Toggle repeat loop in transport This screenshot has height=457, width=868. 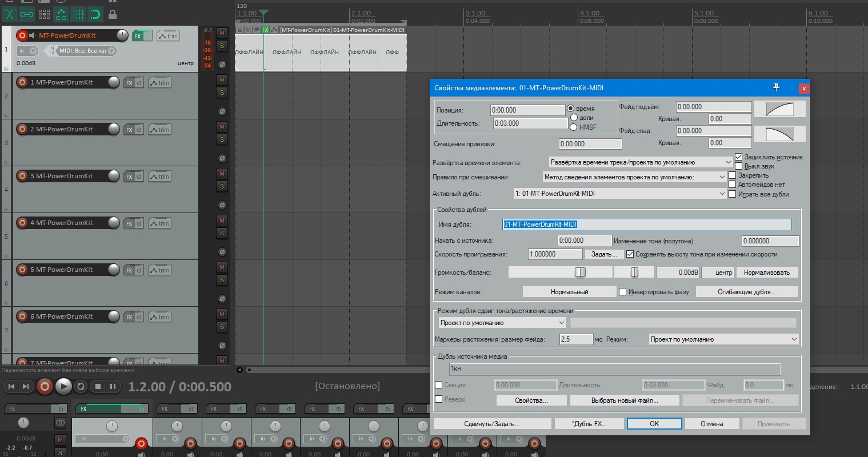[81, 387]
